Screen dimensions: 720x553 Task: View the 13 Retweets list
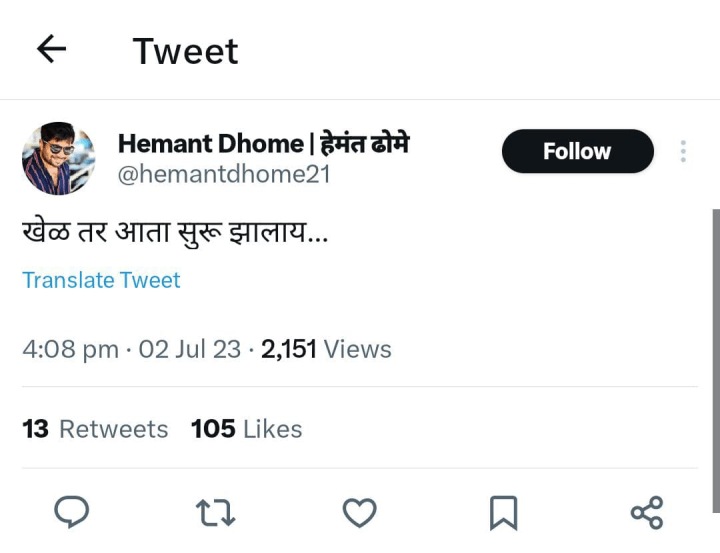[x=95, y=429]
